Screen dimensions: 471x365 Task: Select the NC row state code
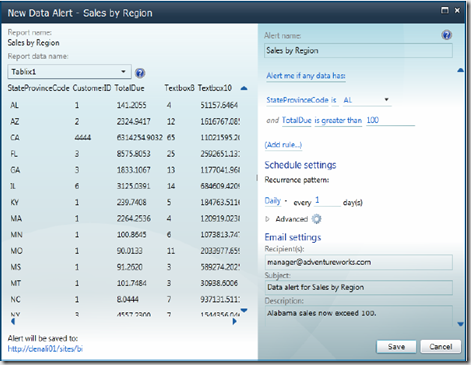[15, 299]
